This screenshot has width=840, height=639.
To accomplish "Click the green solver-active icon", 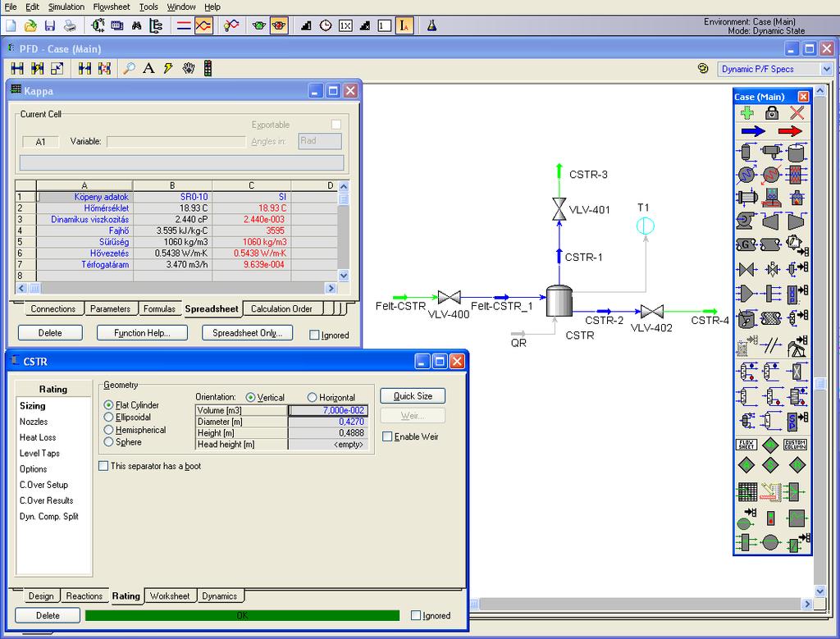I will [259, 25].
